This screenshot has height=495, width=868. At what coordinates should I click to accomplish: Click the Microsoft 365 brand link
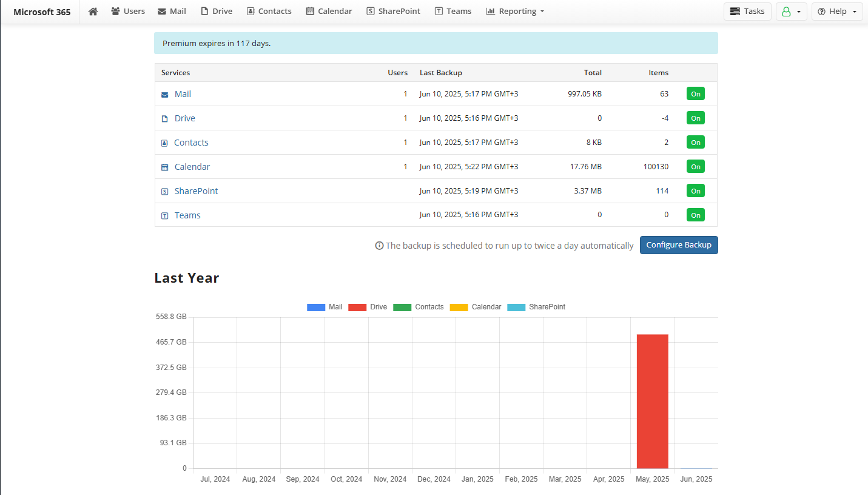42,12
